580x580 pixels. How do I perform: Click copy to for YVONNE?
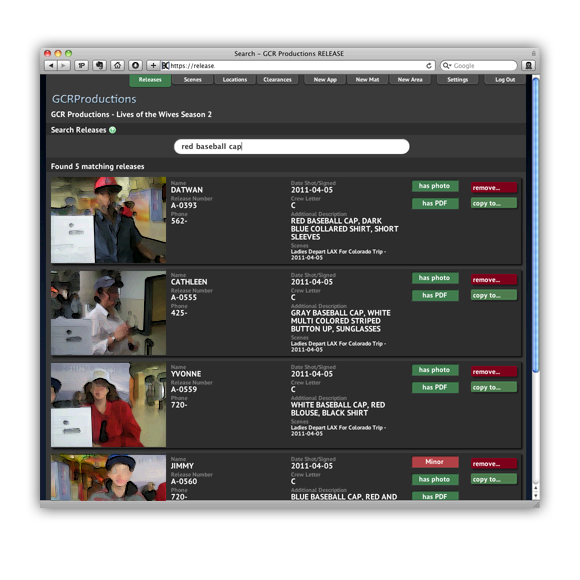(494, 387)
